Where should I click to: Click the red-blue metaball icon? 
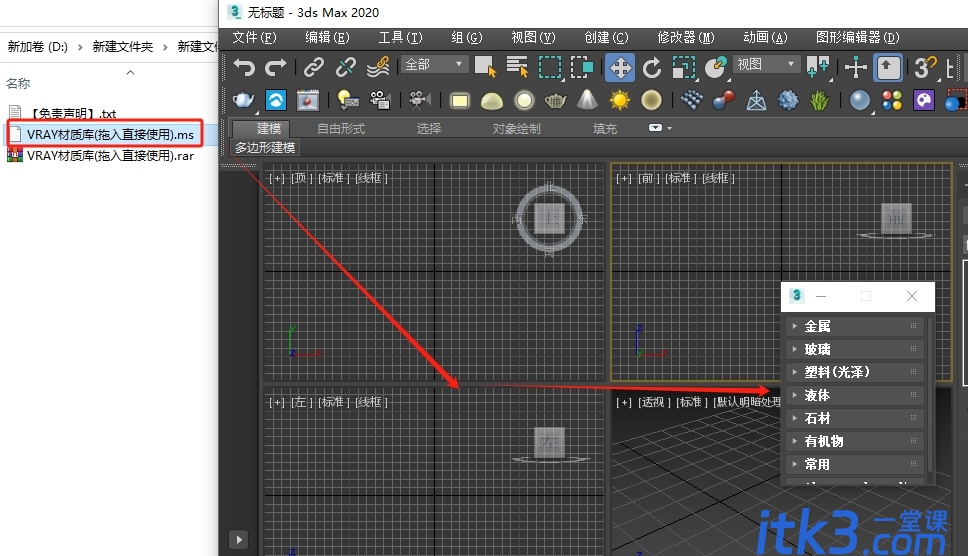point(724,100)
